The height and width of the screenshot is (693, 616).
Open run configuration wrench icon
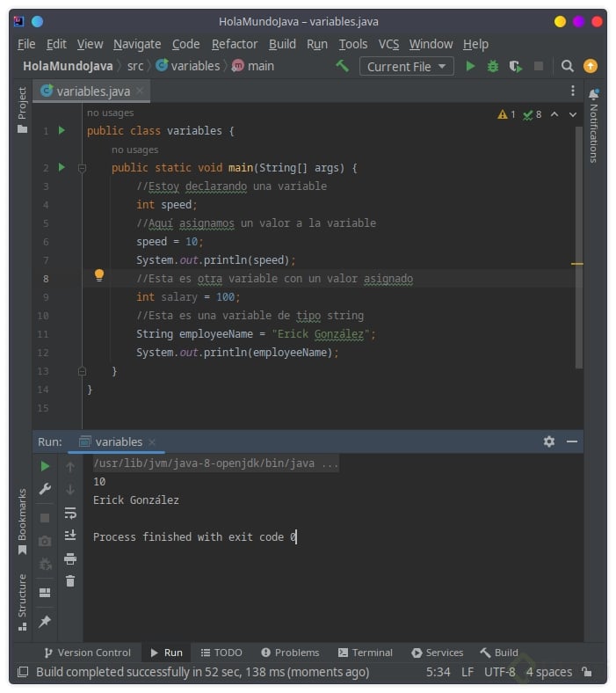45,489
